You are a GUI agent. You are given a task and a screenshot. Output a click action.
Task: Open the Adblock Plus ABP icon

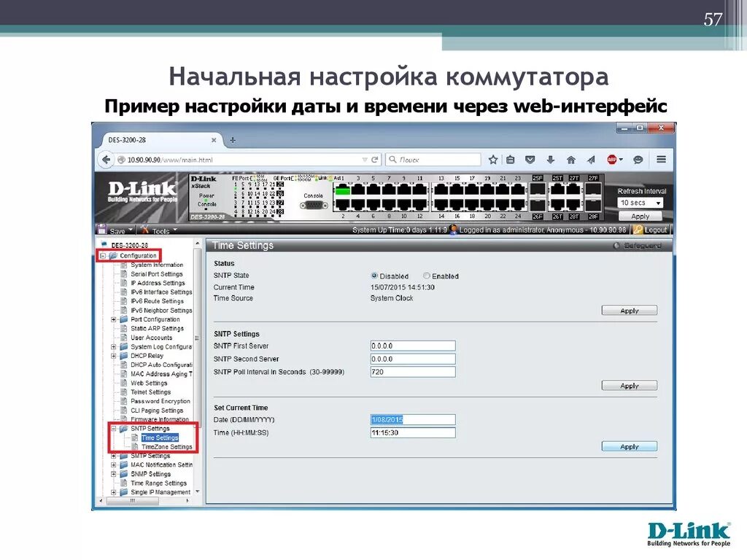coord(612,160)
